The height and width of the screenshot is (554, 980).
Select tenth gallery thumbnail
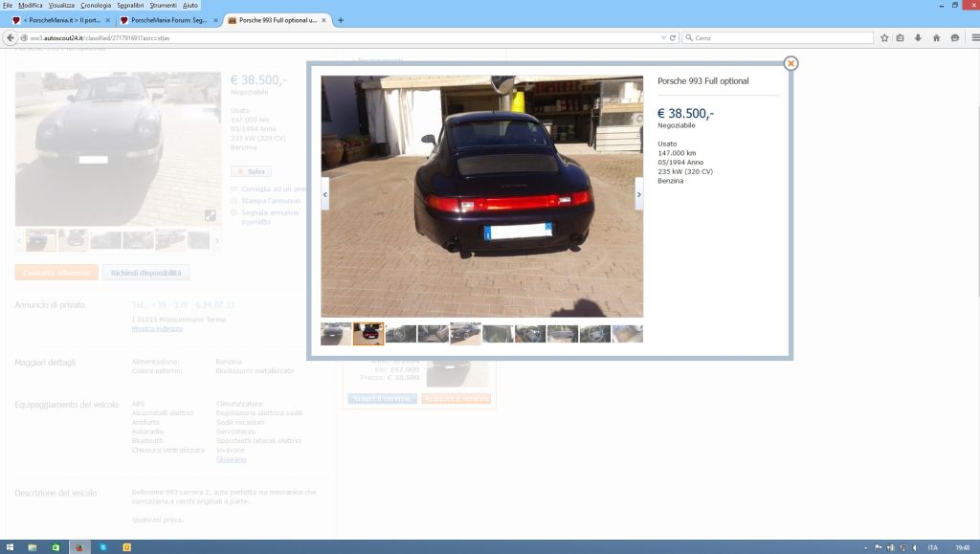click(628, 334)
